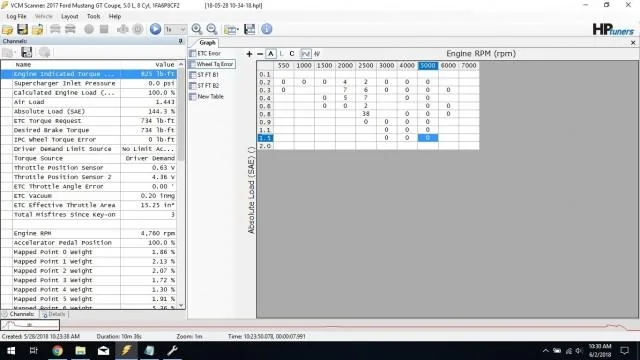Click the log overview timeline thumbnail
Image resolution: width=640 pixels, height=360 pixels.
[30, 325]
